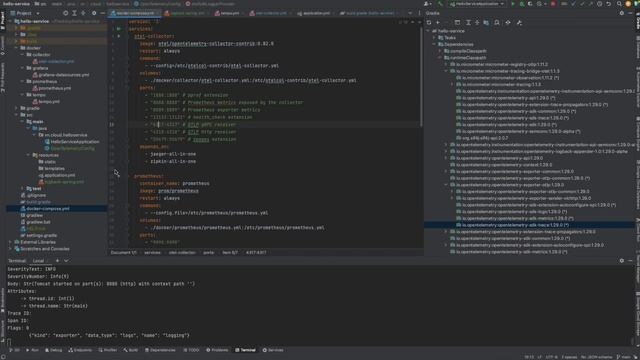Select HelloServiceApplication in project tree
The width and height of the screenshot is (640, 360).
(x=75, y=142)
